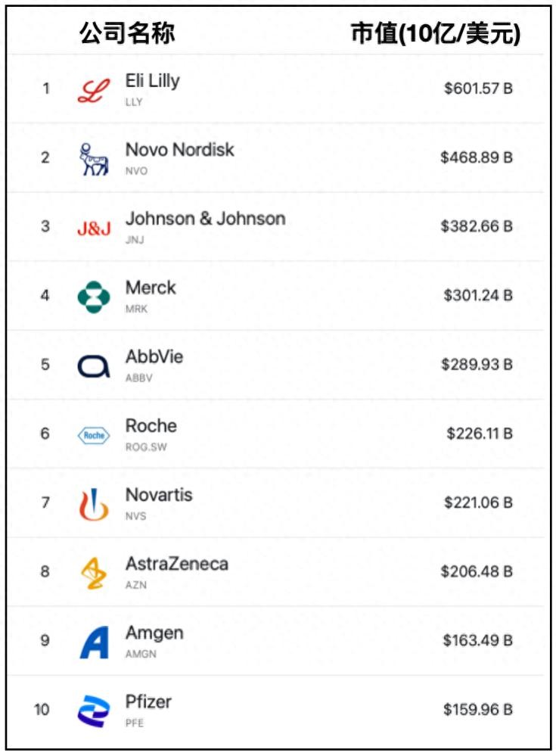The height and width of the screenshot is (756, 556).
Task: Select the Novartis flame logo
Action: coord(94,505)
